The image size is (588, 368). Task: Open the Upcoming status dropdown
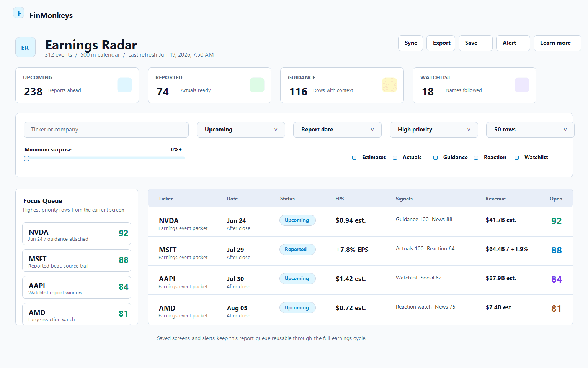click(241, 130)
